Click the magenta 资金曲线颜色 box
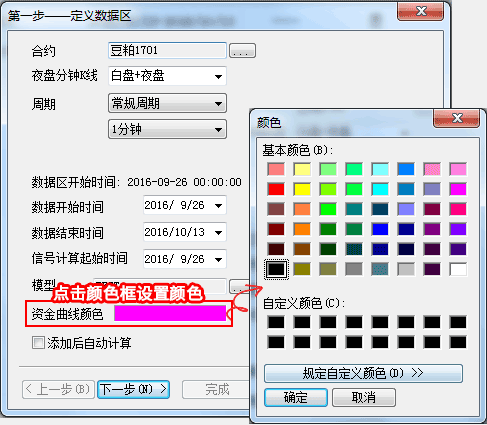Viewport: 487px width, 425px height. click(170, 313)
